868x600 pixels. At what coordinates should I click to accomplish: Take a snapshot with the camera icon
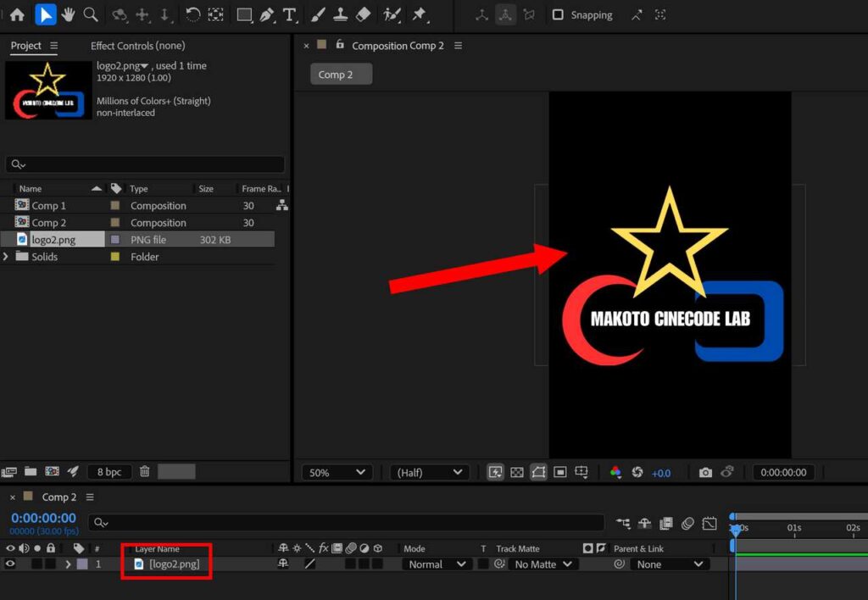point(705,472)
